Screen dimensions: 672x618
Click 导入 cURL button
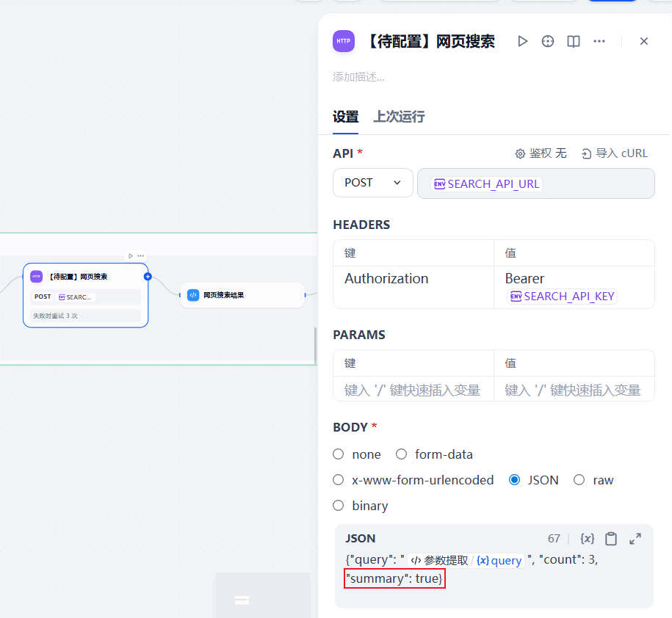coord(615,153)
